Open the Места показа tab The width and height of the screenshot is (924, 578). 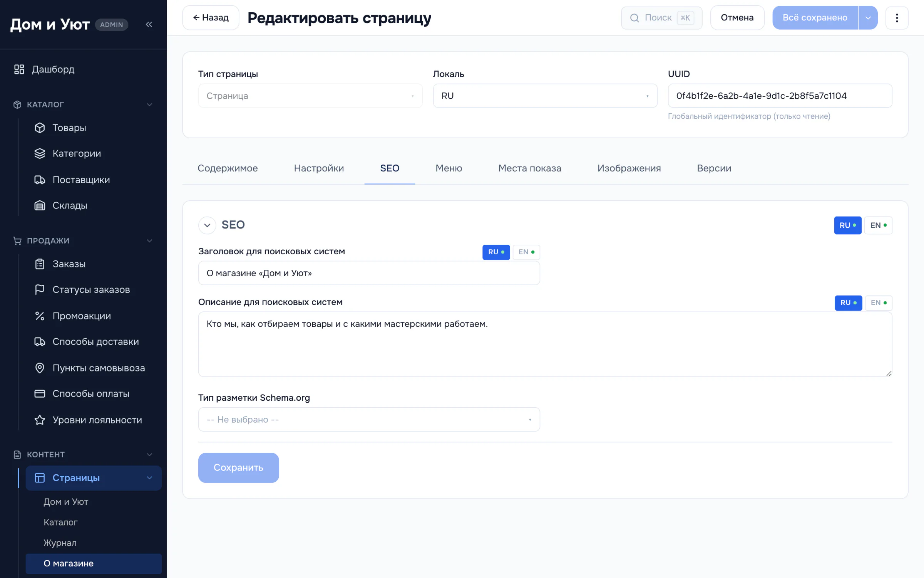529,168
